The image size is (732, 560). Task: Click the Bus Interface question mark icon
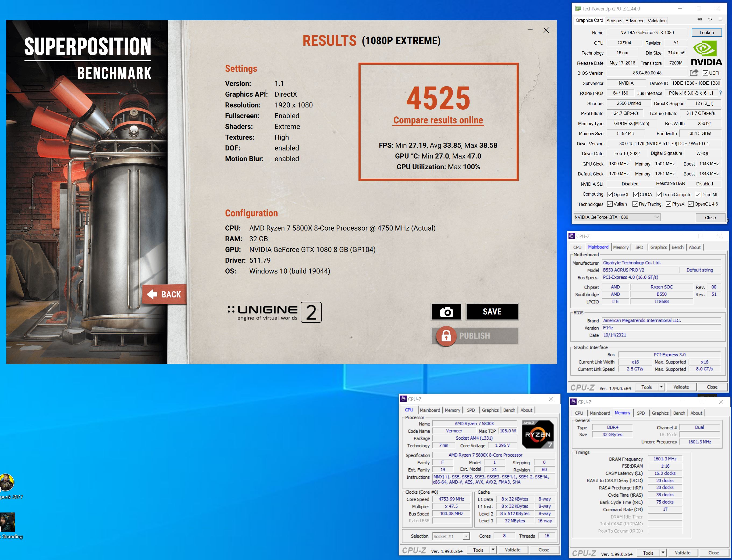(x=721, y=93)
